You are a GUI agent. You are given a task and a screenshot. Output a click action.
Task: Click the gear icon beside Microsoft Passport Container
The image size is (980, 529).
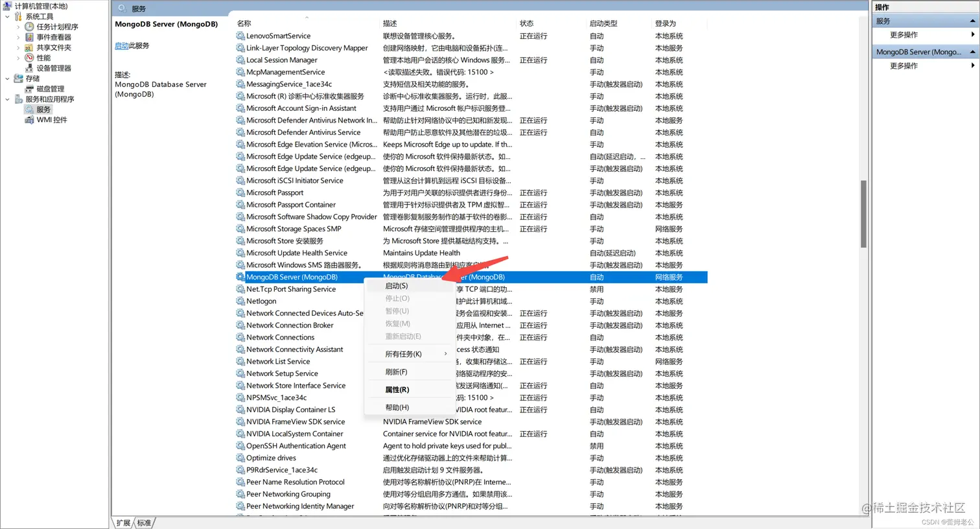pyautogui.click(x=240, y=205)
